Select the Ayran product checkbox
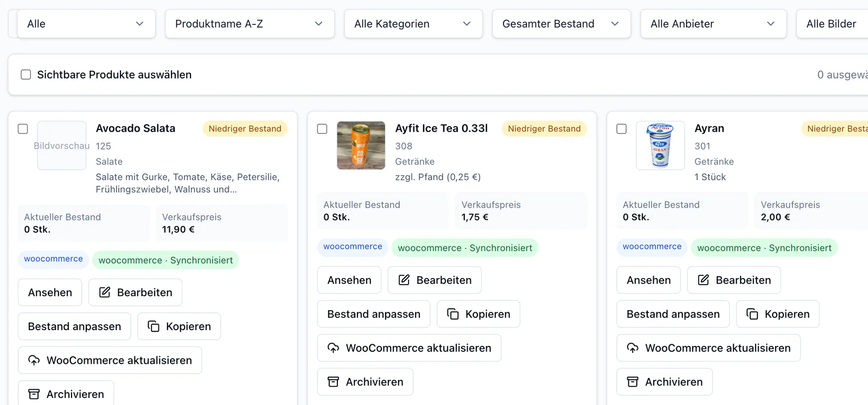Image resolution: width=868 pixels, height=405 pixels. [x=622, y=129]
